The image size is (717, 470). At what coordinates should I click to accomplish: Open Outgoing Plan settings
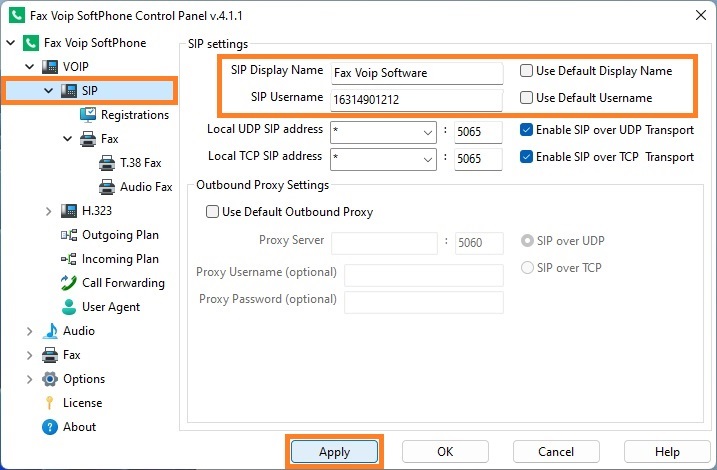click(120, 235)
